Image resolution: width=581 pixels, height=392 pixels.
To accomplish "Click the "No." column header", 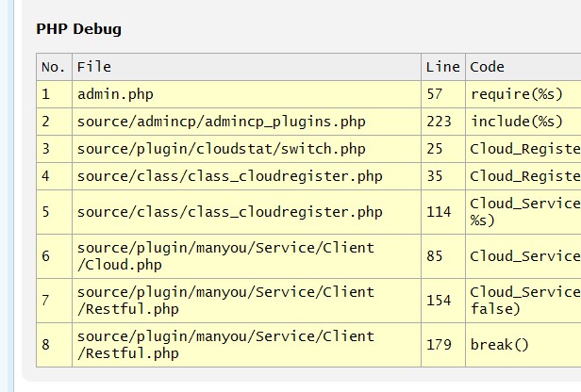I will 54,67.
